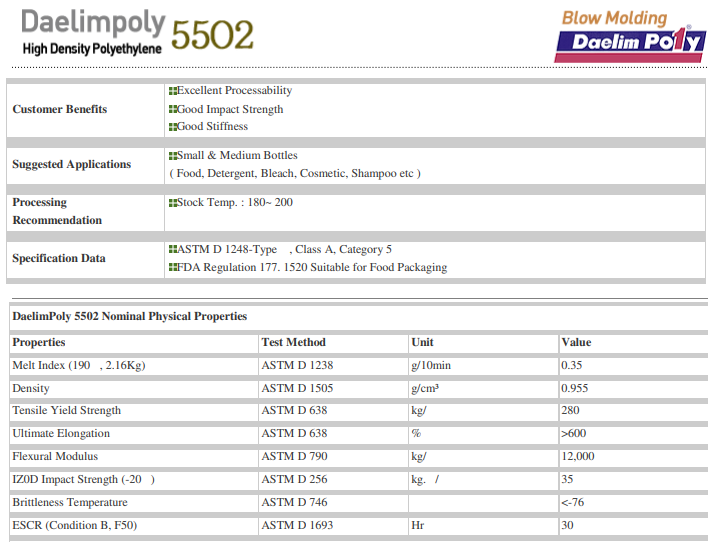Click the Daelimpoly High Density Polyethylene heading
The width and height of the screenshot is (708, 542).
tap(93, 33)
